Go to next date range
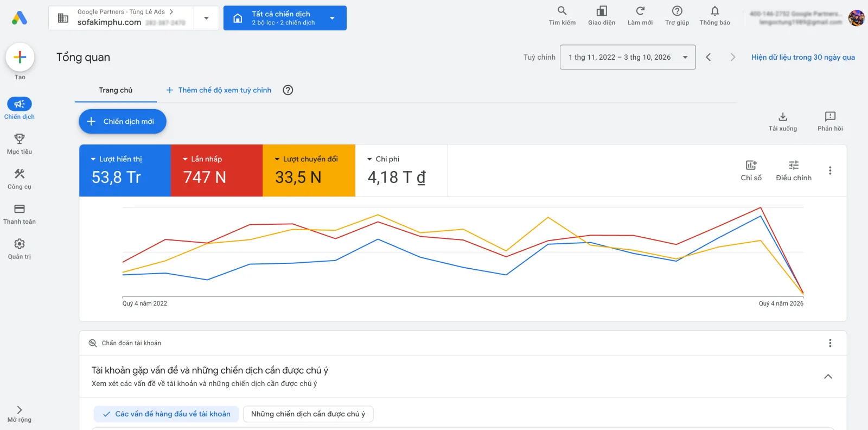Viewport: 868px width, 430px height. pyautogui.click(x=733, y=57)
